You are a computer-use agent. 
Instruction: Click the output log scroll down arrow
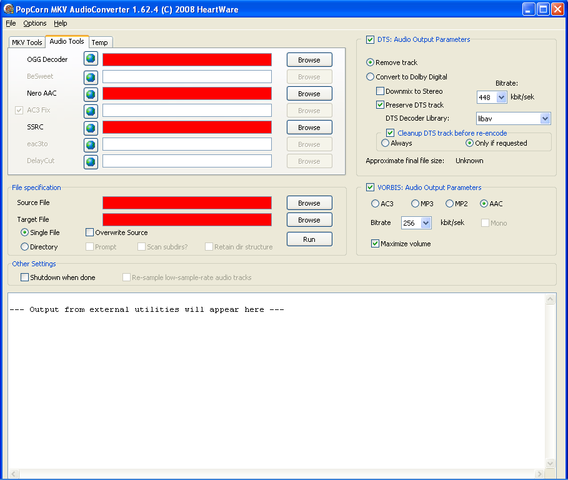coord(550,463)
